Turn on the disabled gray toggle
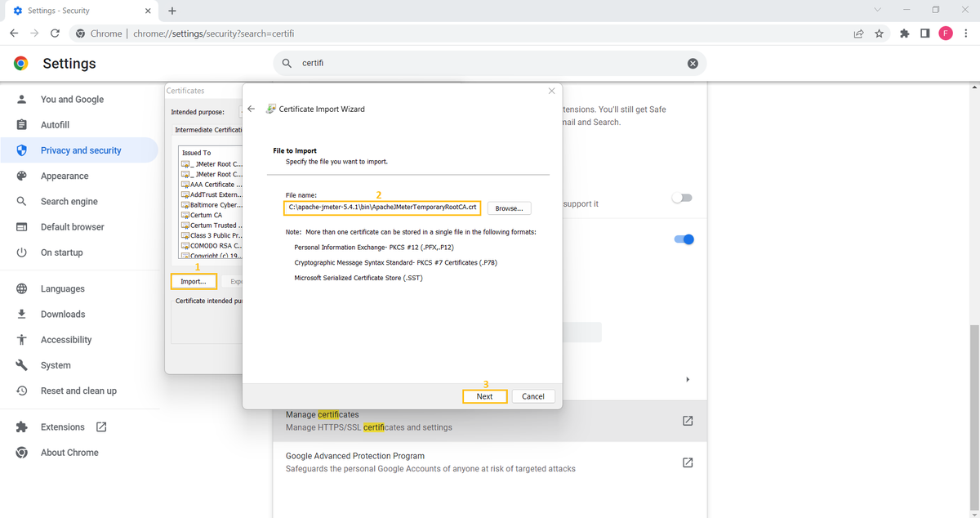Screen dimensions: 980x518 click(682, 198)
